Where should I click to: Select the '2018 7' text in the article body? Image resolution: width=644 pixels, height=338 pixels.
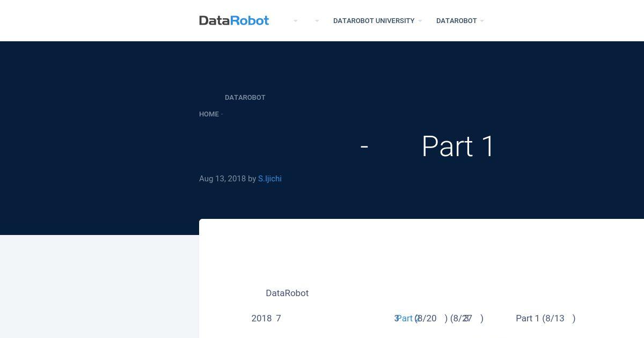(x=266, y=318)
